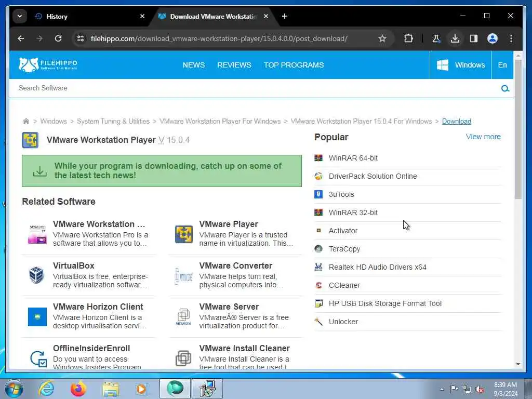Image resolution: width=532 pixels, height=399 pixels.
Task: Open Windows Explorer from taskbar
Action: 111,390
